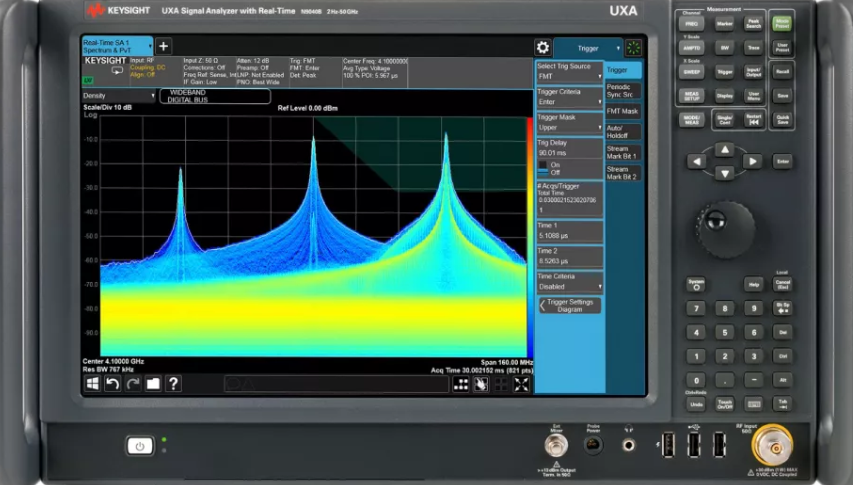The image size is (853, 485).
Task: Edit the Time 2 value field
Action: point(570,257)
